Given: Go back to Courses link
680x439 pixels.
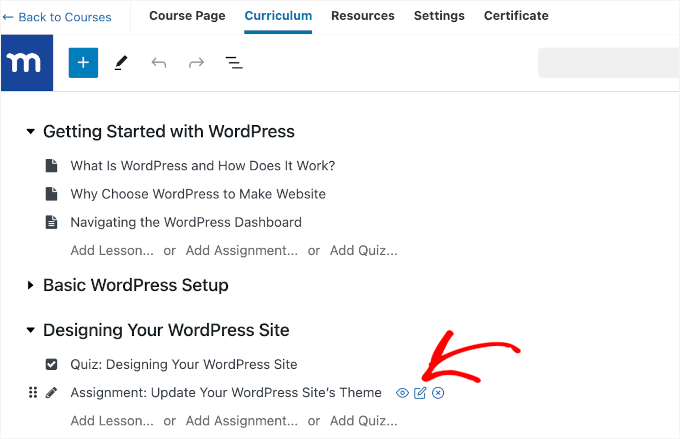Looking at the screenshot, I should pyautogui.click(x=57, y=17).
